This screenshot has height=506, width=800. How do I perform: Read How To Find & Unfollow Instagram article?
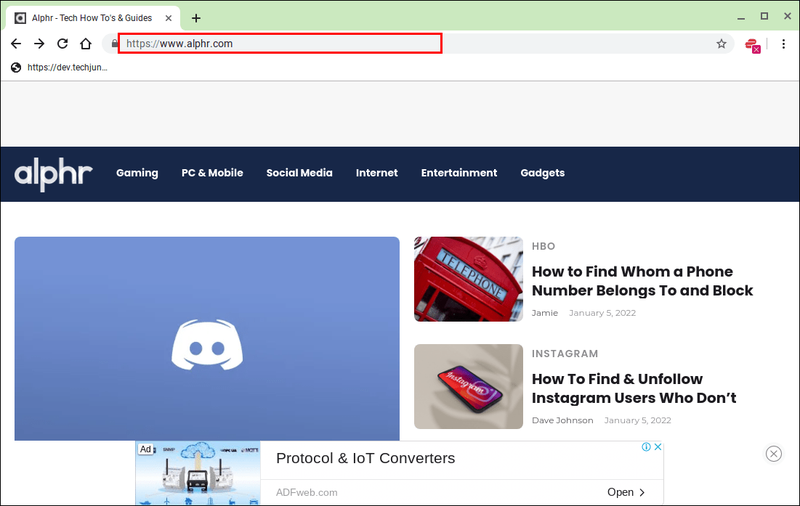[x=634, y=388]
